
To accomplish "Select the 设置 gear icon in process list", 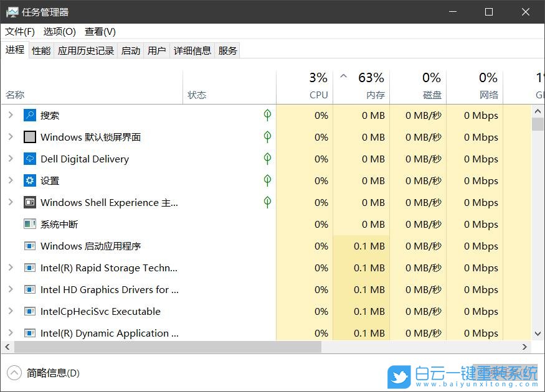I will [28, 180].
